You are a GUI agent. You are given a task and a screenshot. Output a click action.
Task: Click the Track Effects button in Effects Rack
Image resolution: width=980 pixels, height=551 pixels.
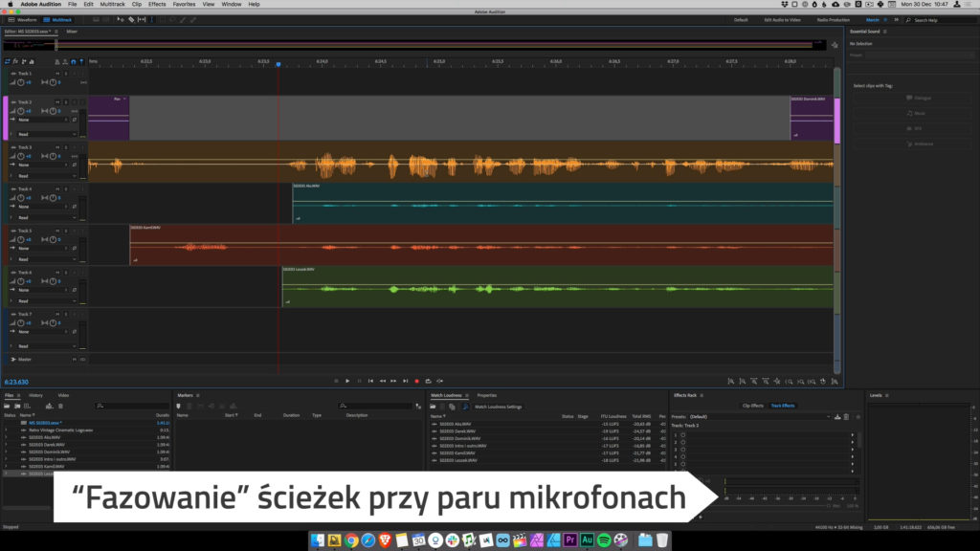coord(783,406)
